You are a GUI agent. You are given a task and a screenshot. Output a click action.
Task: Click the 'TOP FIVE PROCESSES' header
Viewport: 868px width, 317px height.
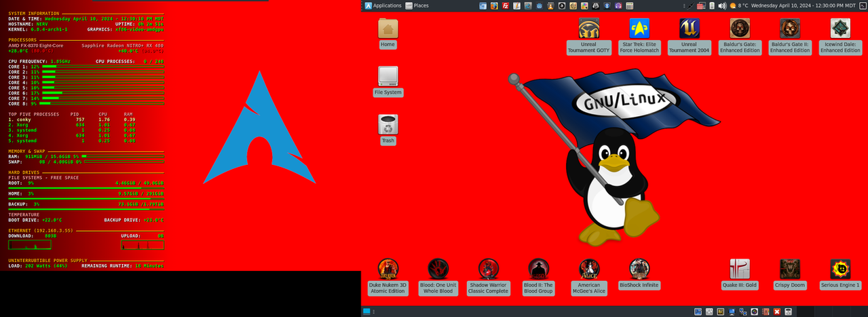(34, 114)
